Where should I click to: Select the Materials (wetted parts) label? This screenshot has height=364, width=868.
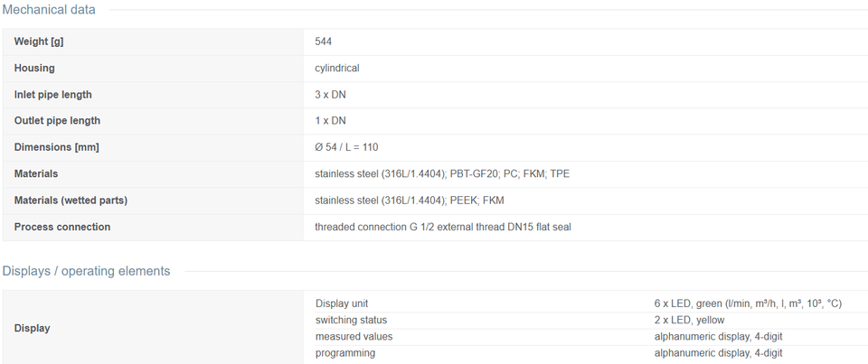click(71, 201)
